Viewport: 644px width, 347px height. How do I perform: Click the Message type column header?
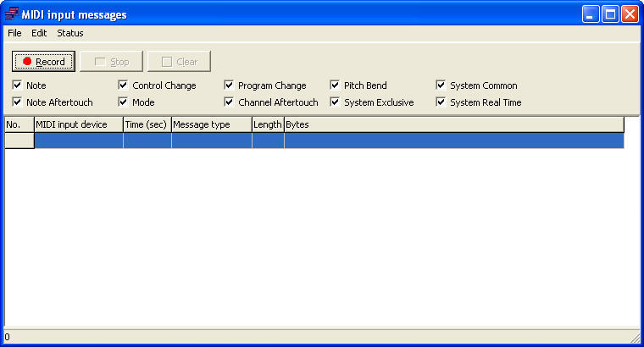pos(212,124)
